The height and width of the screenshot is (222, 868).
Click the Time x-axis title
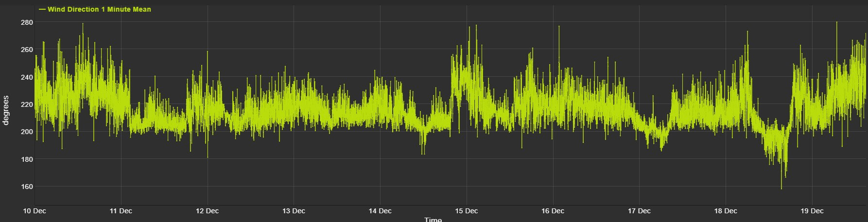coord(433,220)
